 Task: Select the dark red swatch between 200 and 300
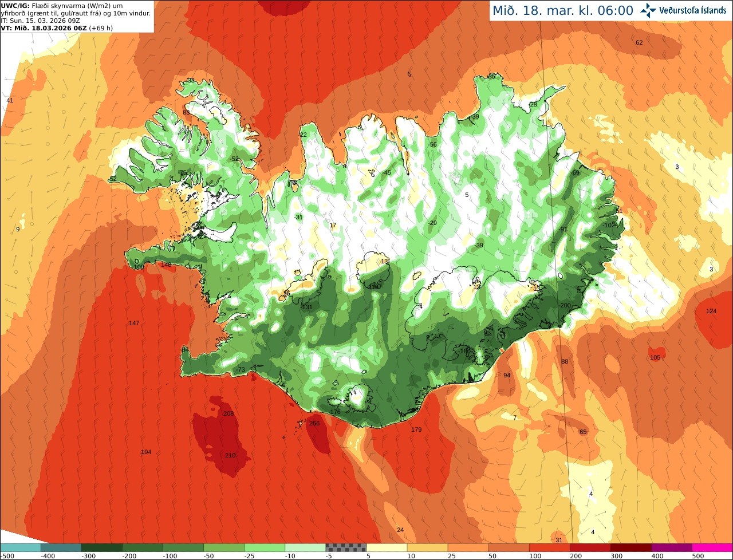coord(590,547)
